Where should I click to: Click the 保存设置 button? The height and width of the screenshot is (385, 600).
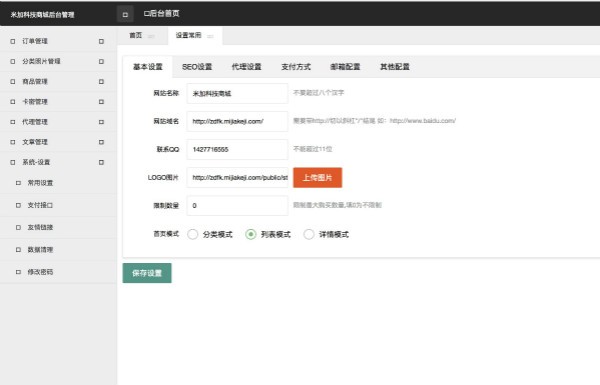tap(147, 273)
